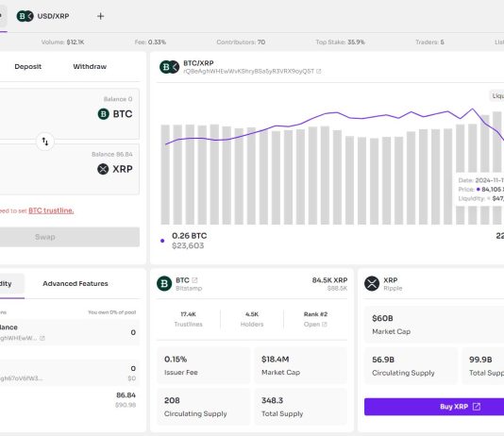Open BTC issuer external link icon

click(x=194, y=280)
